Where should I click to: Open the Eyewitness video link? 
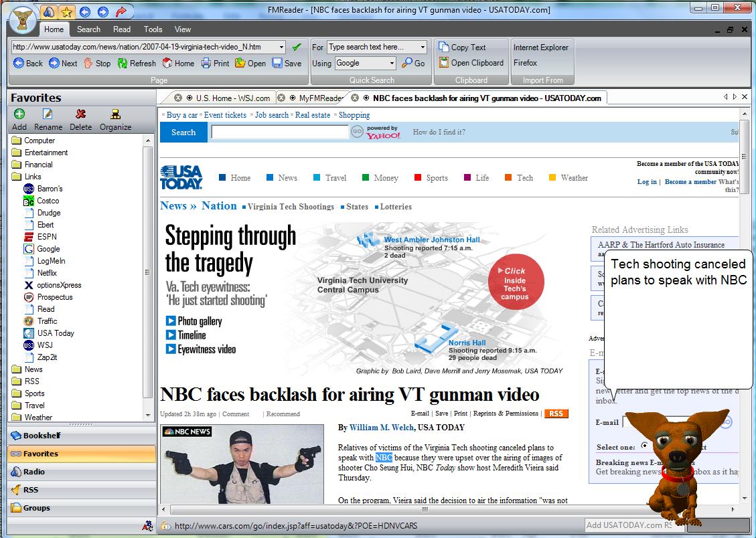[x=206, y=349]
